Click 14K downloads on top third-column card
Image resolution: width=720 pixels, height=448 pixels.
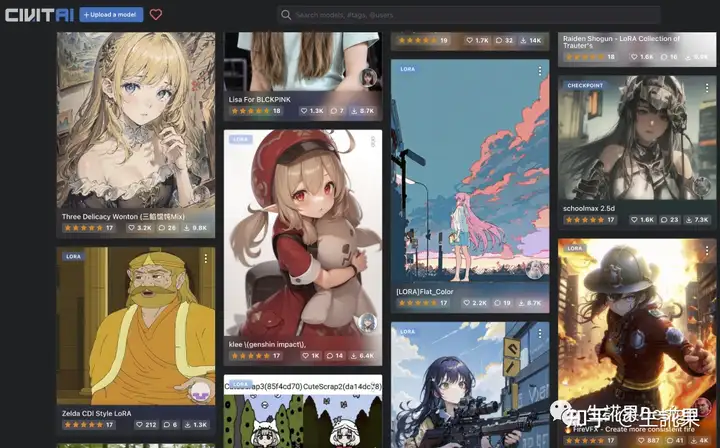tap(531, 40)
